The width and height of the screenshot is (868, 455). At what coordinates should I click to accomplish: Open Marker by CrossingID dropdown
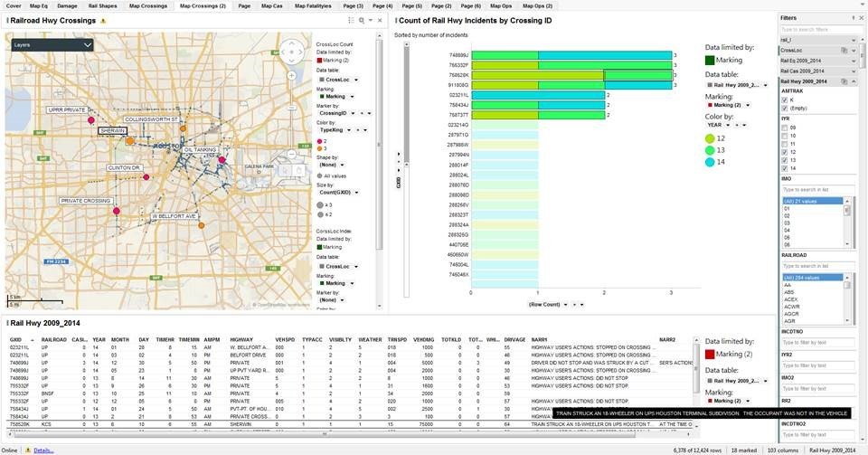click(352, 113)
